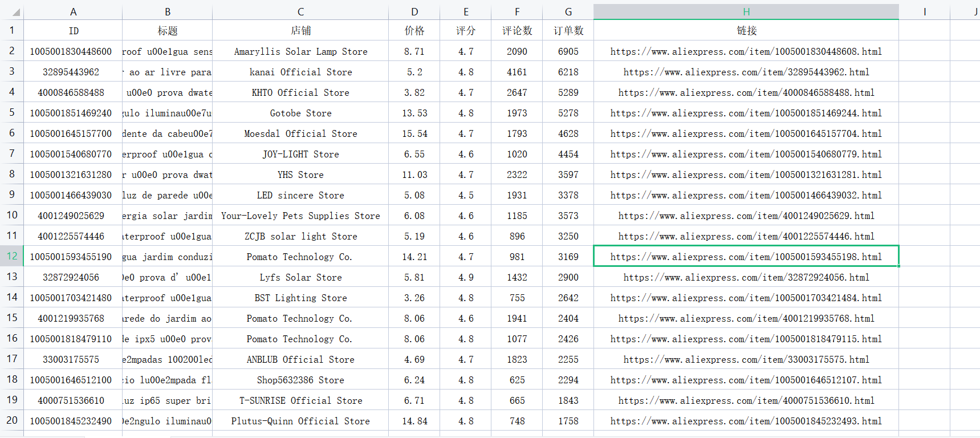The height and width of the screenshot is (438, 980).
Task: Select title cell 'luz de parede'
Action: point(168,194)
